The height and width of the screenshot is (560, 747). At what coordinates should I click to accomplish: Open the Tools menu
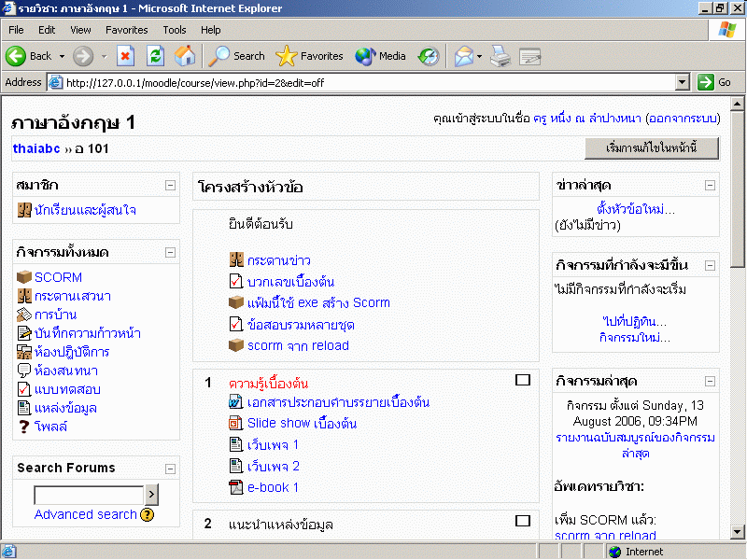pyautogui.click(x=175, y=30)
